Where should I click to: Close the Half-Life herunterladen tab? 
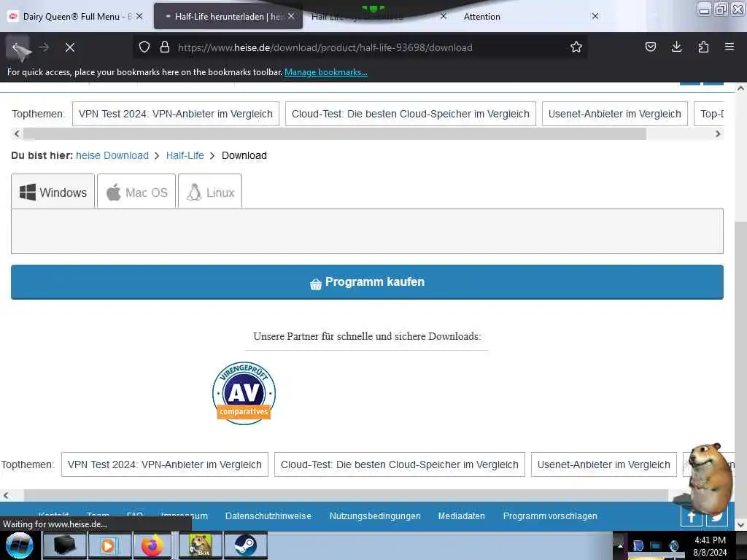tap(291, 16)
